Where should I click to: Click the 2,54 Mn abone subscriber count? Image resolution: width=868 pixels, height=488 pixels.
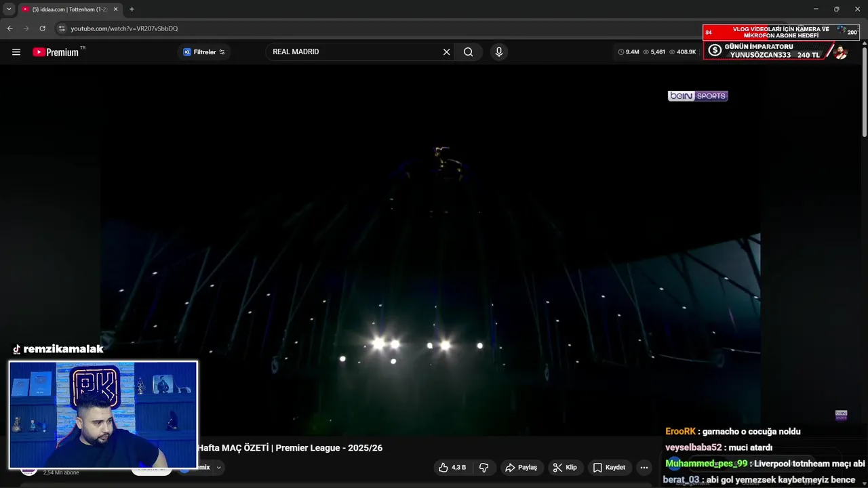tap(61, 472)
